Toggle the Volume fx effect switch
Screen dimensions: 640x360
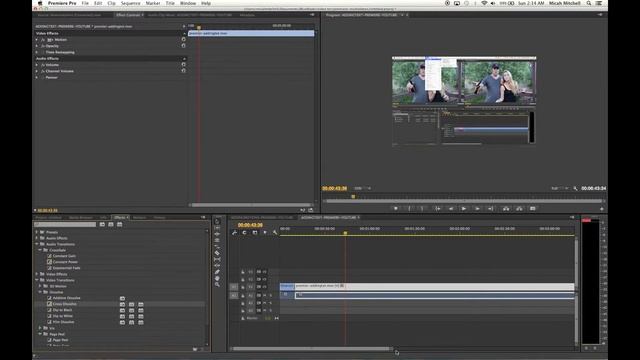point(43,65)
